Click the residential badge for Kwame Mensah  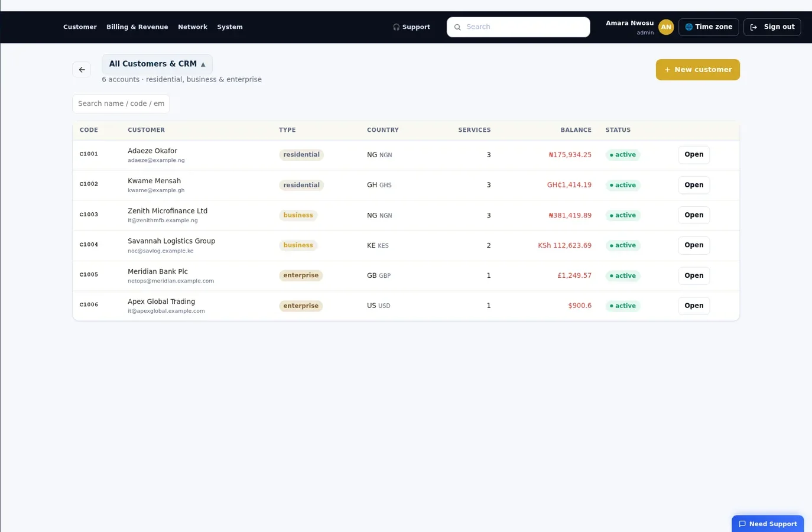301,185
